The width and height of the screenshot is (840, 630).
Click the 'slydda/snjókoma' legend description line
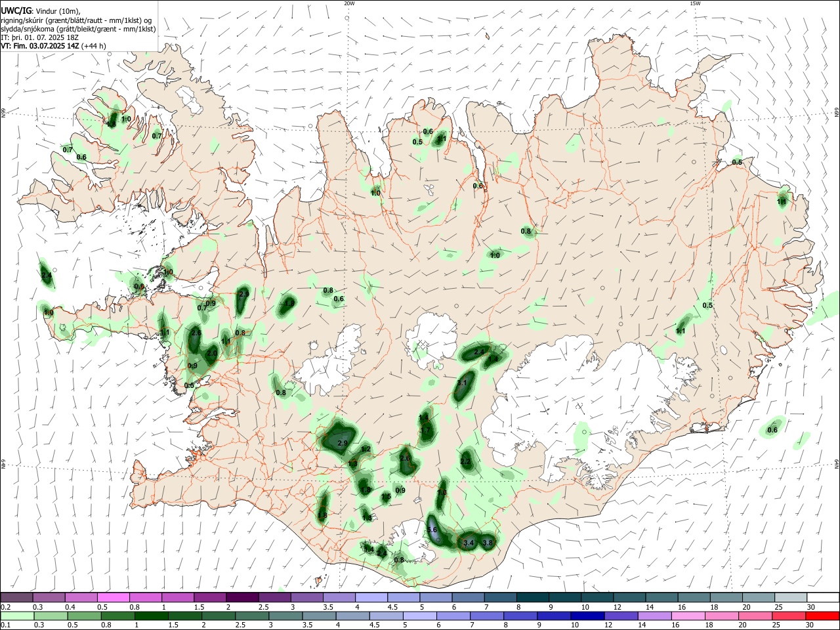tap(78, 29)
